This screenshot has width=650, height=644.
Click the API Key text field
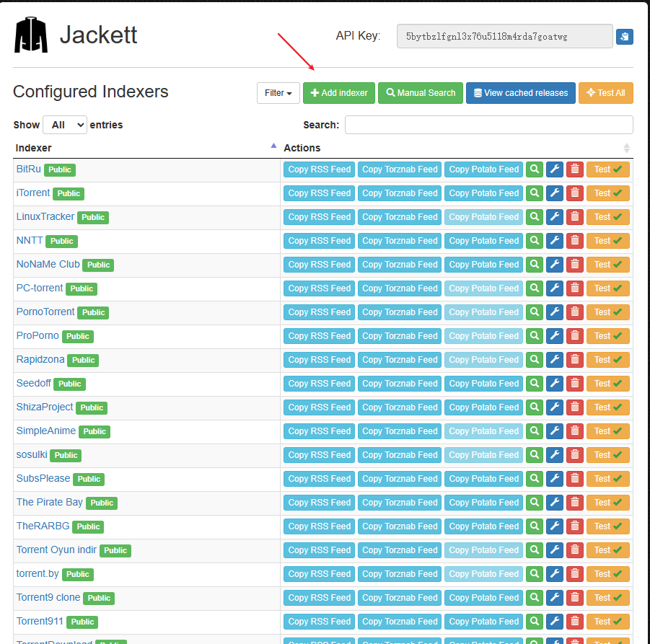click(x=504, y=36)
